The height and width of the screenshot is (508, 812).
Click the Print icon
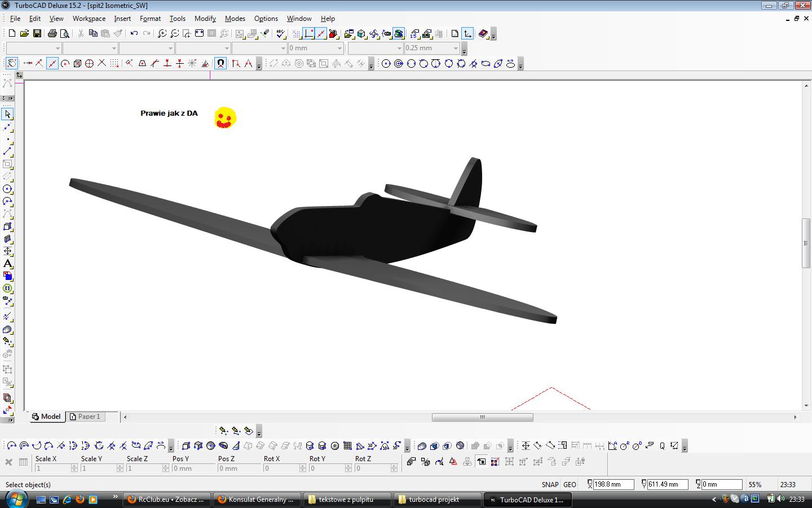click(52, 34)
